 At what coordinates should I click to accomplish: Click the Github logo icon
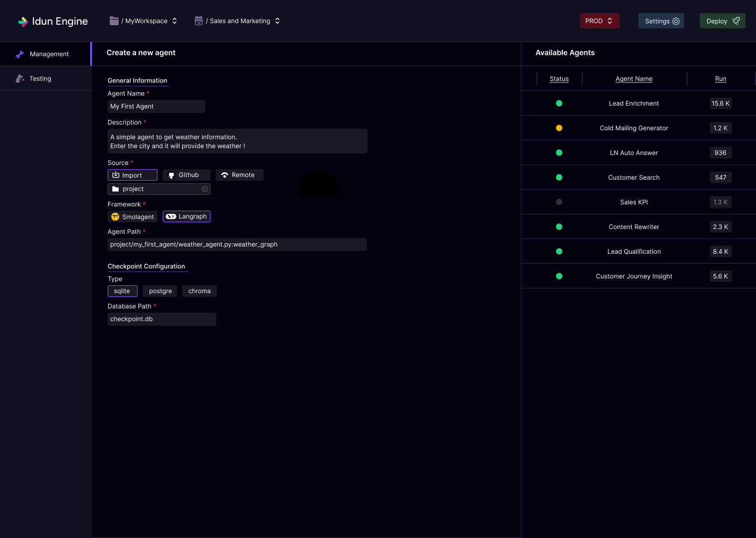pyautogui.click(x=171, y=175)
